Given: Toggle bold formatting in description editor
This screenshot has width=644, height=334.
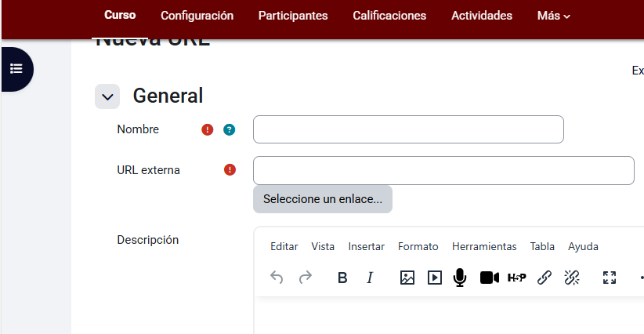Looking at the screenshot, I should point(342,277).
